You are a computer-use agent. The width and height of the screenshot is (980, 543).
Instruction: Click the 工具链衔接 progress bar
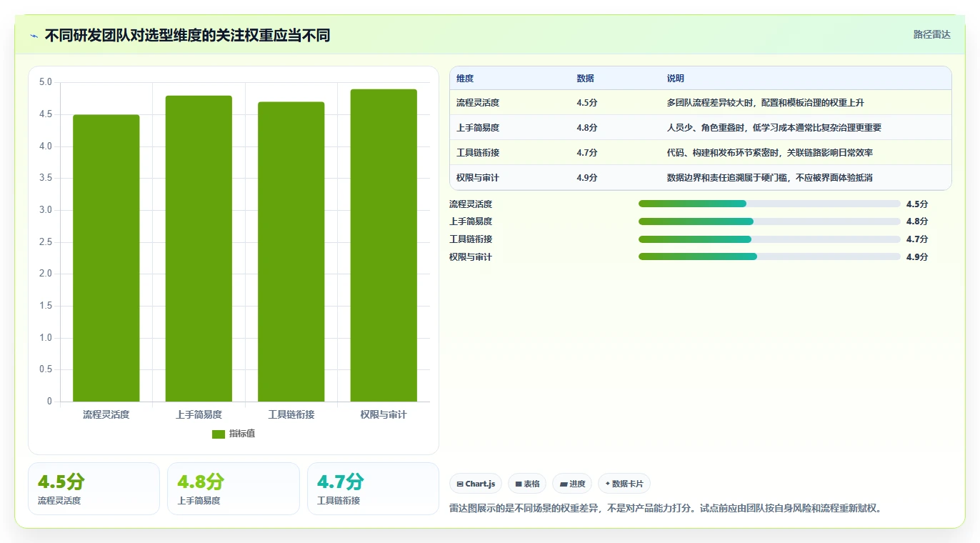769,239
